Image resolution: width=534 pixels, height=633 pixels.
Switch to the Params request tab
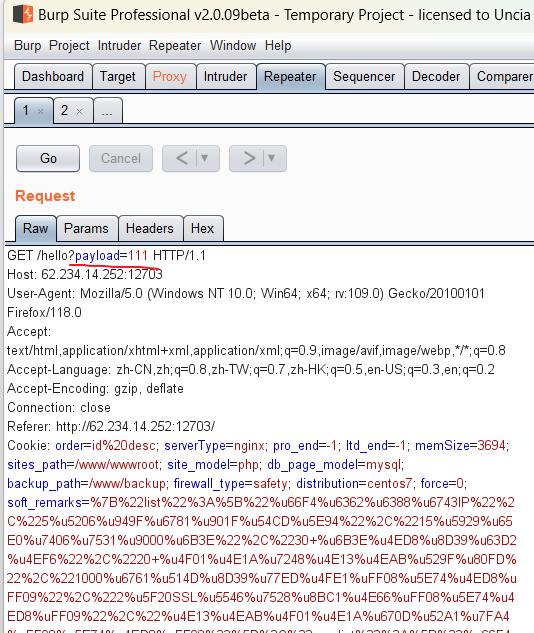[x=86, y=228]
